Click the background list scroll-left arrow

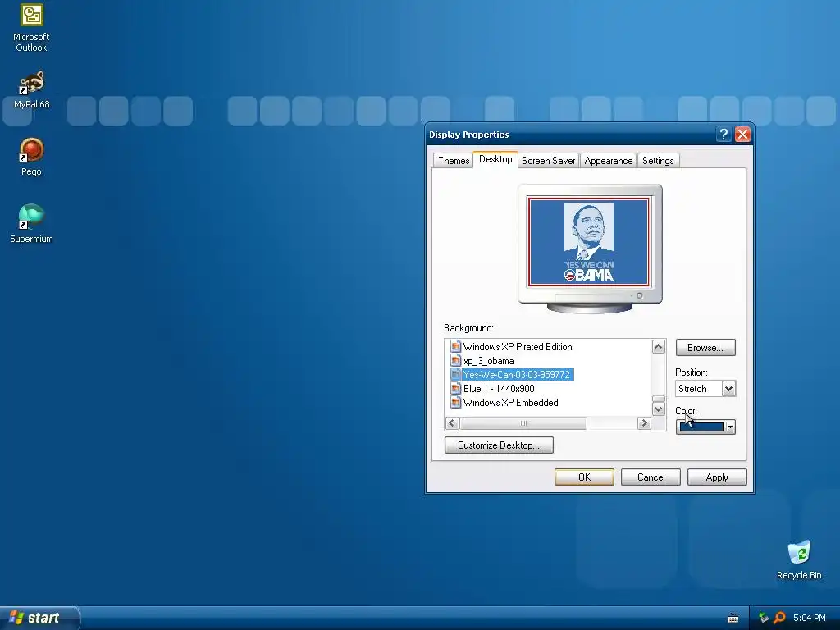pos(452,423)
